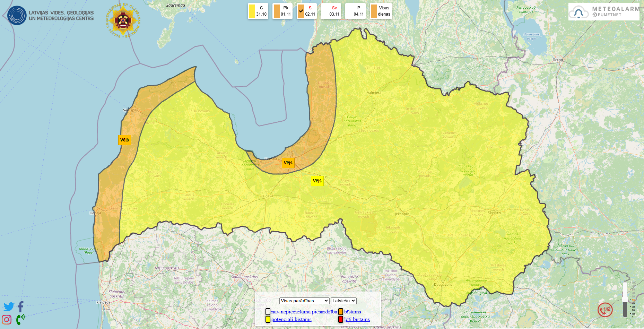The width and height of the screenshot is (644, 329).
Task: Select the orange Vējš marker near Ventspils coast
Action: (124, 140)
